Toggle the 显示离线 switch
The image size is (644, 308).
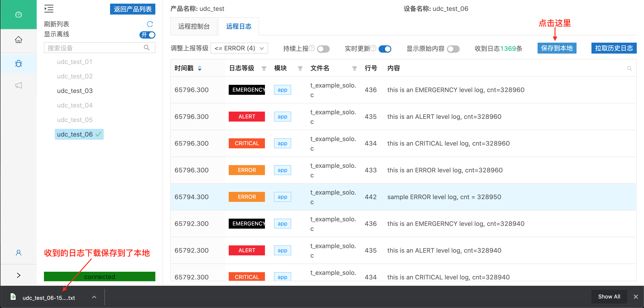pyautogui.click(x=147, y=35)
